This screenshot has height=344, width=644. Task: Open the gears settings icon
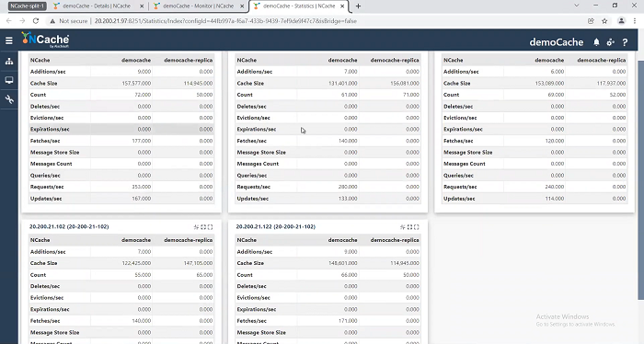click(x=611, y=42)
